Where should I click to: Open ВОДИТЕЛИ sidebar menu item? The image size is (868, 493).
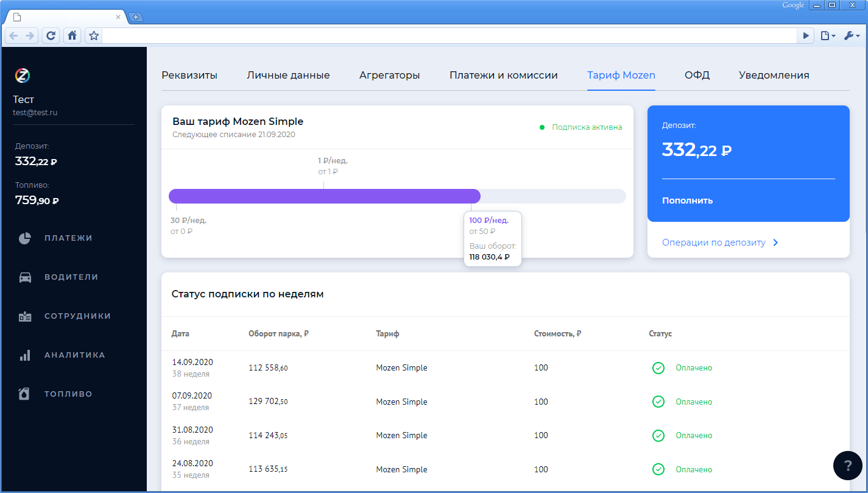71,277
